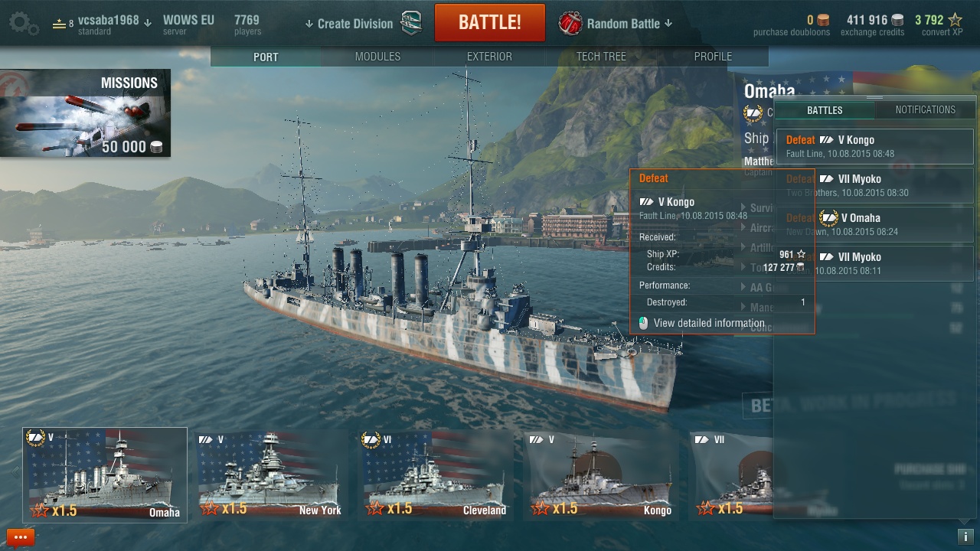This screenshot has width=980, height=551.
Task: Click the Random Battle red emblem icon
Action: coord(570,23)
